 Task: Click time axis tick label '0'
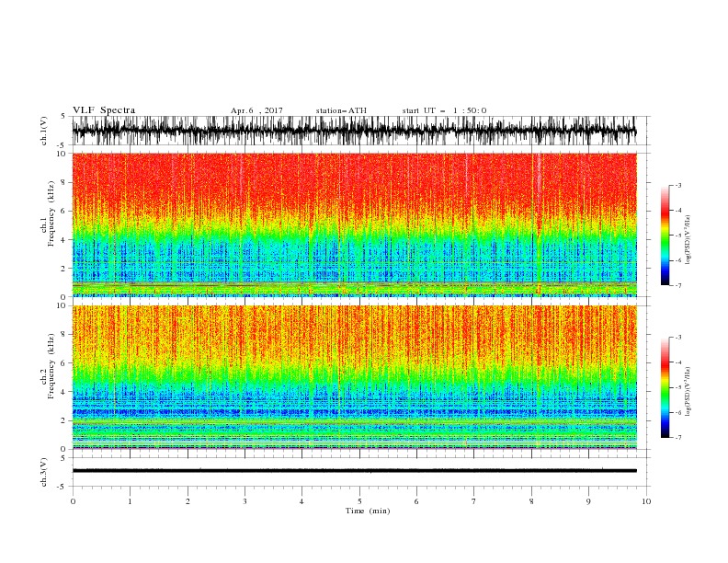tap(73, 501)
